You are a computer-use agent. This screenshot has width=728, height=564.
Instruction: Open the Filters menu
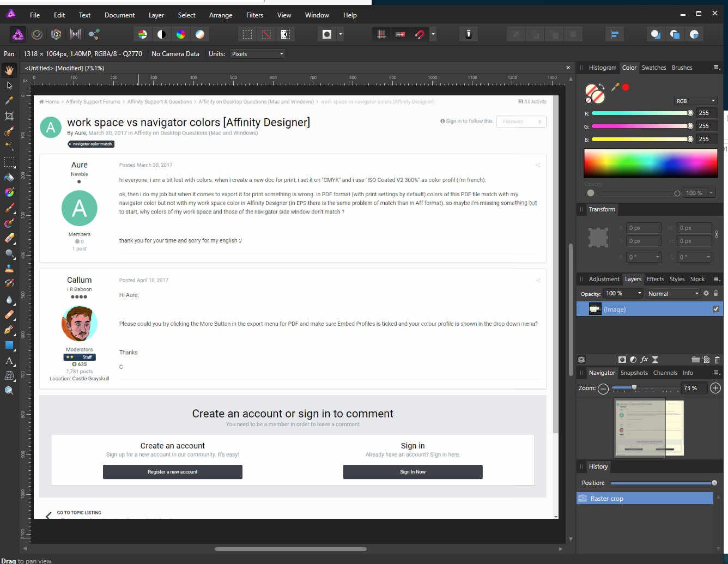(254, 15)
